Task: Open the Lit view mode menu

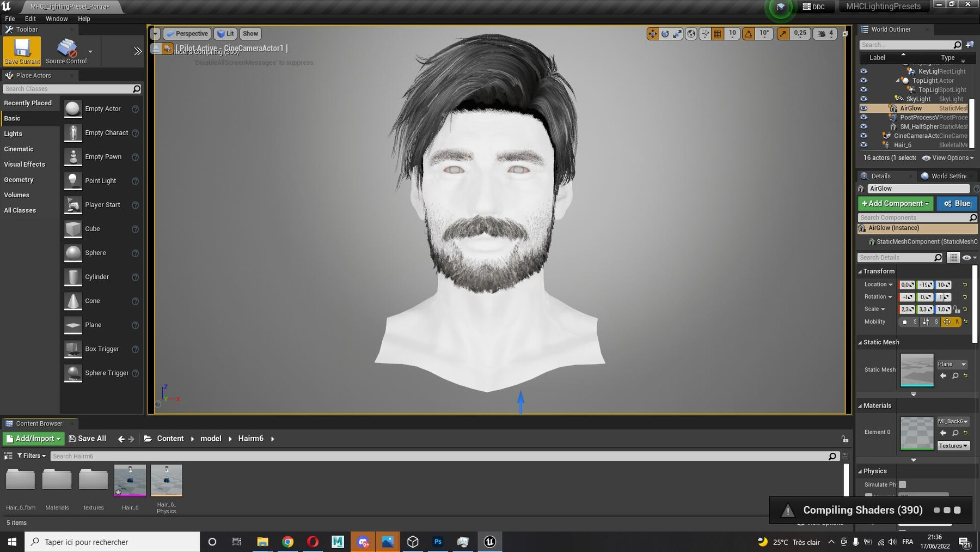Action: point(225,34)
